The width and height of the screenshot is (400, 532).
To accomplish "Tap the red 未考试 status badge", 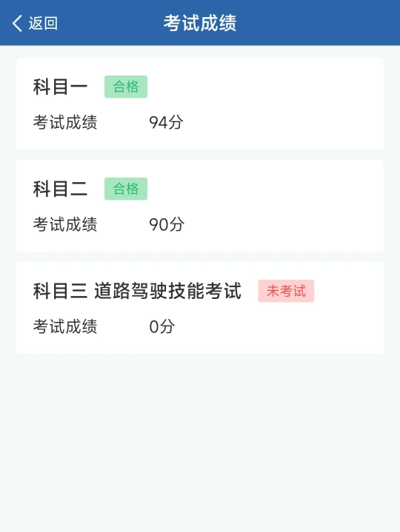I will click(286, 291).
